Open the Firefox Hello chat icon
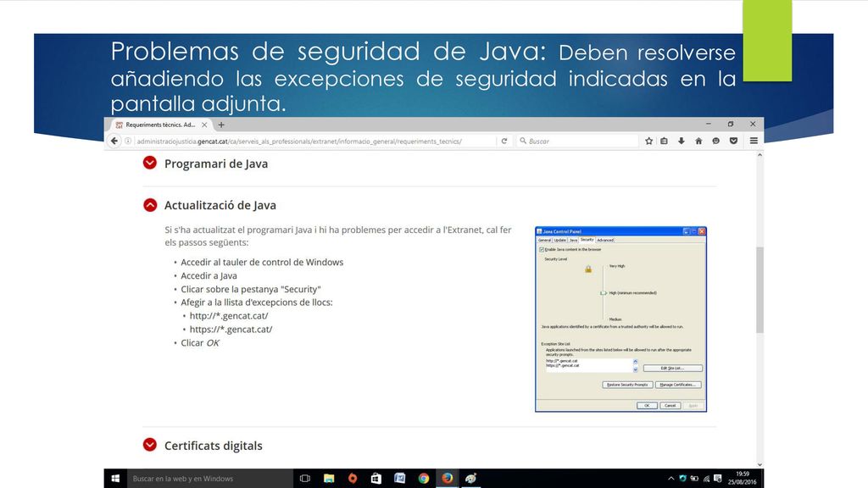This screenshot has width=868, height=488. (715, 141)
